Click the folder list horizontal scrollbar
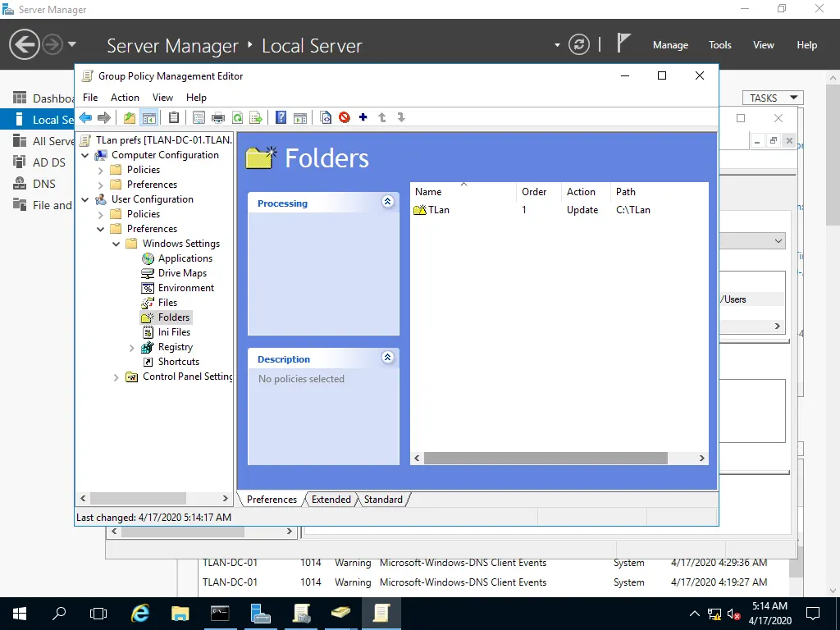The width and height of the screenshot is (840, 630). click(x=546, y=458)
